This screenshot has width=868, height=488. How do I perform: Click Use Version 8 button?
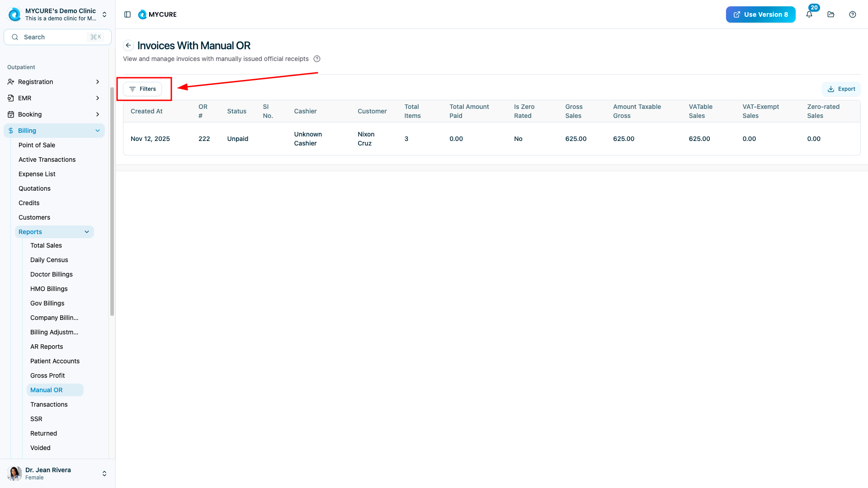[760, 14]
